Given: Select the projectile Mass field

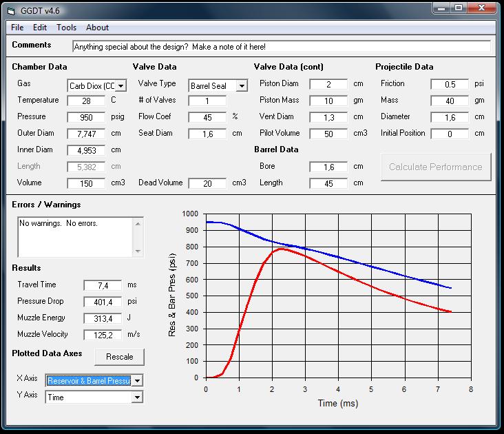Looking at the screenshot, I should click(x=449, y=101).
